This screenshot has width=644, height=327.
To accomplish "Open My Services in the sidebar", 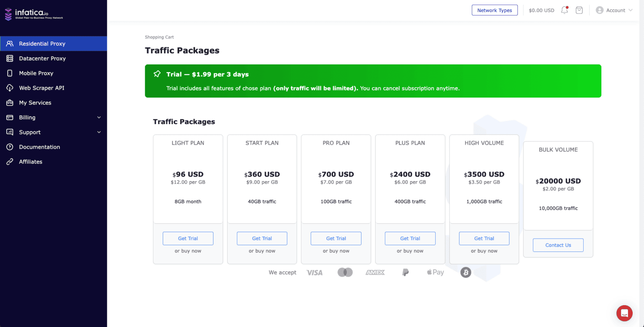I will point(9,102).
